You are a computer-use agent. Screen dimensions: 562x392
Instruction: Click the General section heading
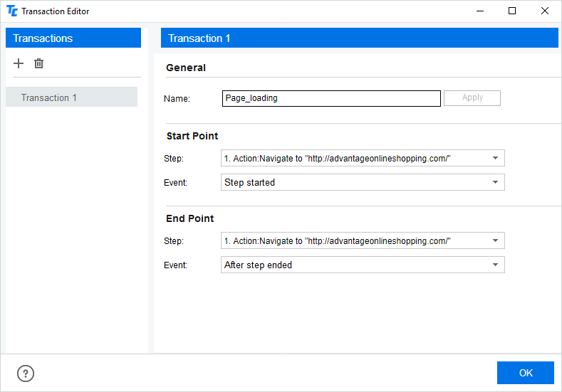pos(186,68)
